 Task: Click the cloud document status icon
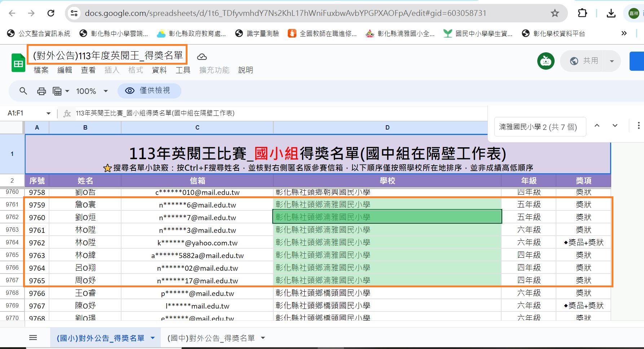coord(202,57)
